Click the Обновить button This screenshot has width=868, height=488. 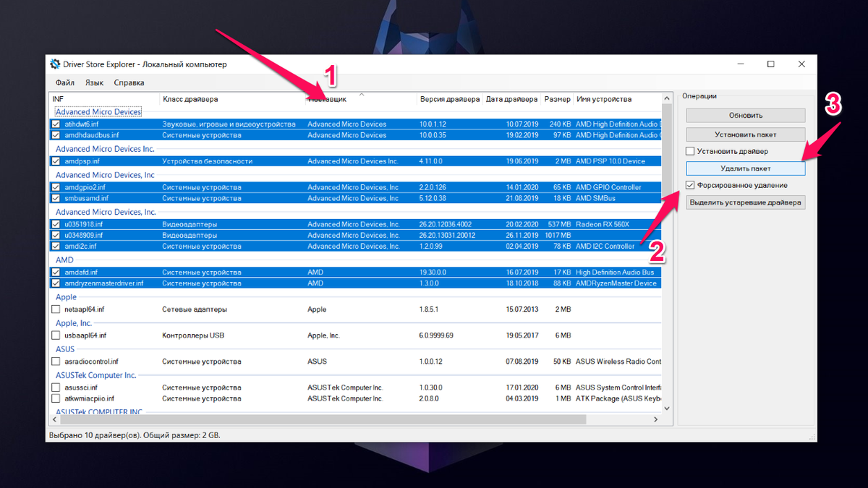[x=745, y=115]
